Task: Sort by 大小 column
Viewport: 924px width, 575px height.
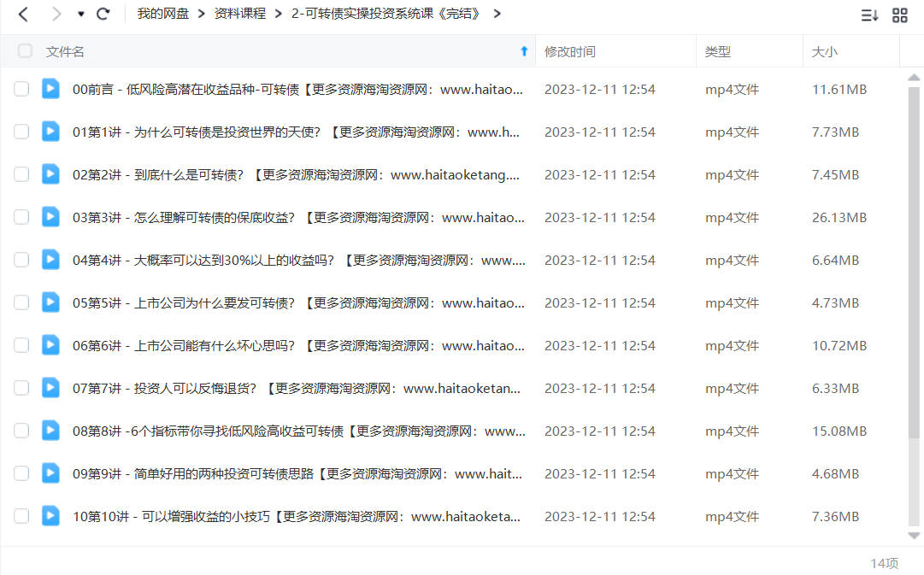Action: (x=824, y=52)
